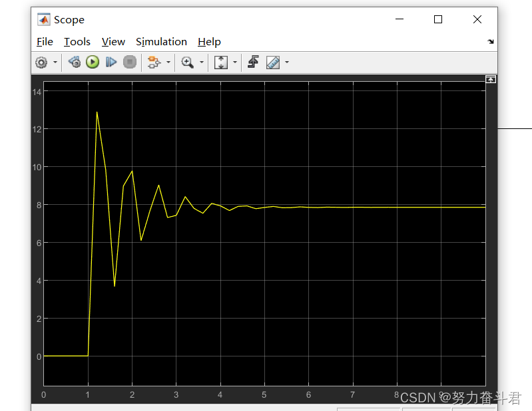Expand the configuration properties dropdown arrow
Image resolution: width=532 pixels, height=411 pixels.
[55, 63]
